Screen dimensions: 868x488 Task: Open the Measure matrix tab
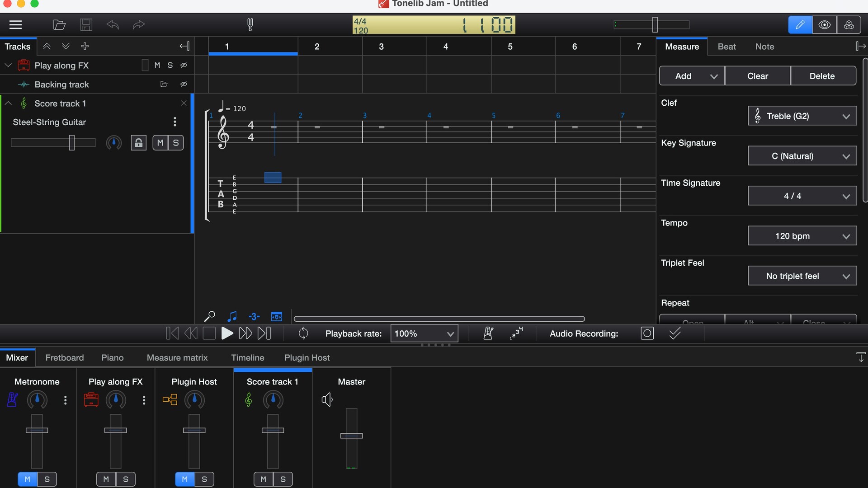pos(177,358)
